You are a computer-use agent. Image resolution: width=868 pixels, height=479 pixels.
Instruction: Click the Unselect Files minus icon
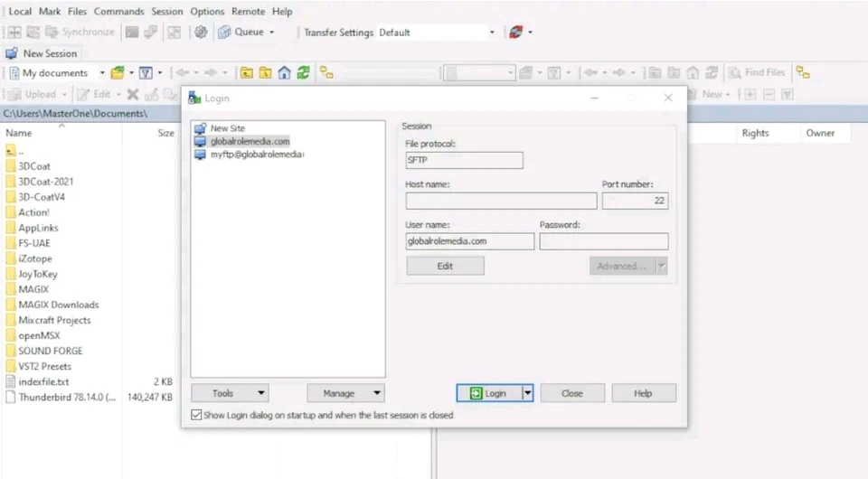(769, 95)
